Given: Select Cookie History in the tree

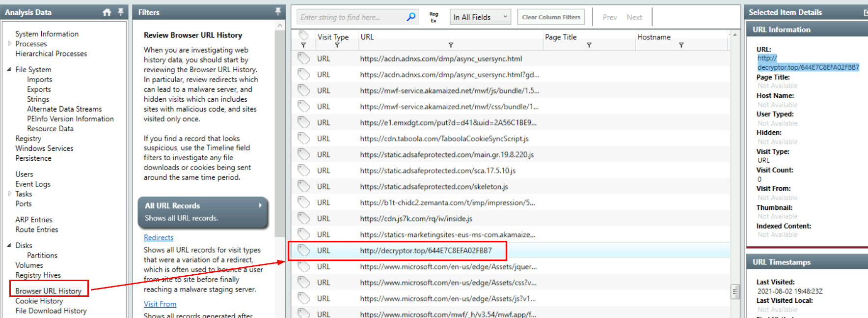Looking at the screenshot, I should click(39, 301).
